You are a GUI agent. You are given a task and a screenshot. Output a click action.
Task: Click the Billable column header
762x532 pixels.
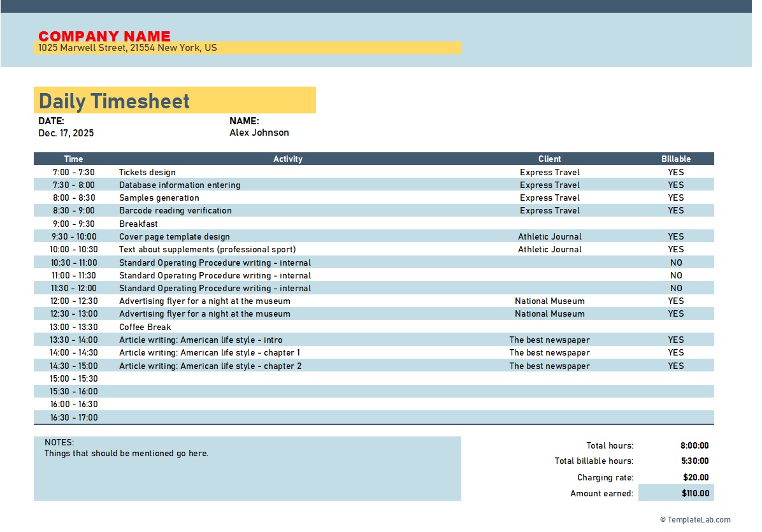pos(676,159)
